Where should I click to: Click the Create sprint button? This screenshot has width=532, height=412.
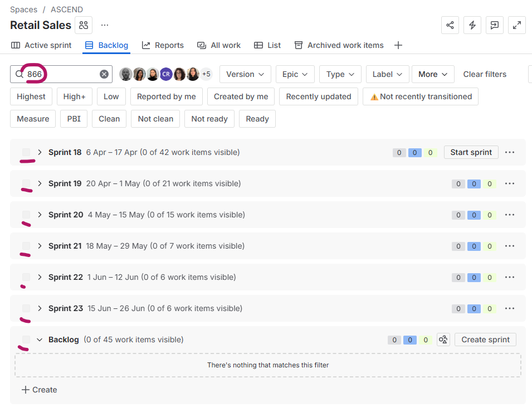coord(485,340)
